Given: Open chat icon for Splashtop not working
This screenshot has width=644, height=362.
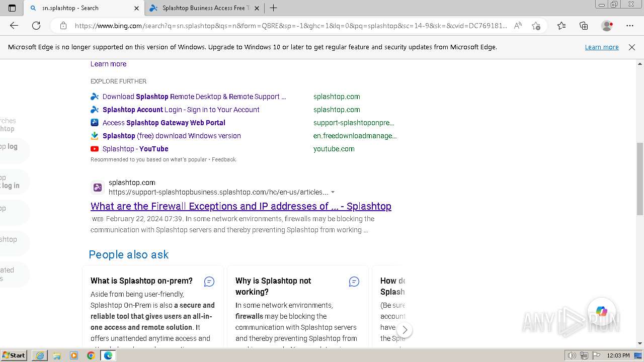Looking at the screenshot, I should pyautogui.click(x=354, y=282).
